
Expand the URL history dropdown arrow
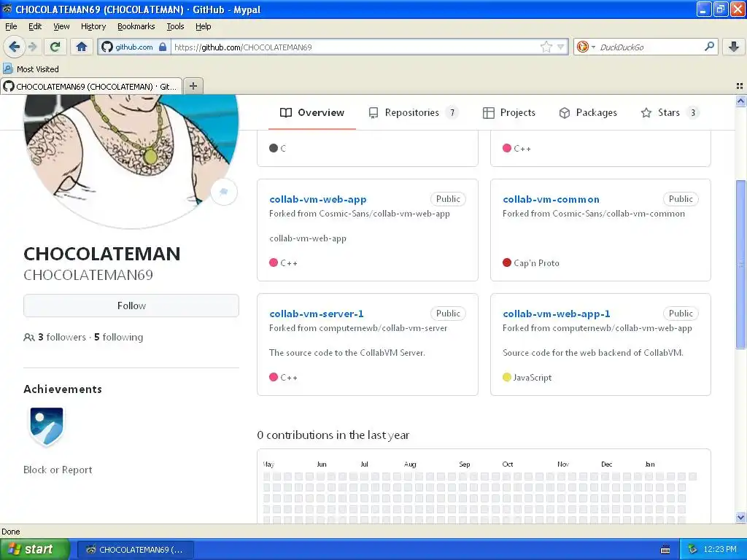(561, 47)
